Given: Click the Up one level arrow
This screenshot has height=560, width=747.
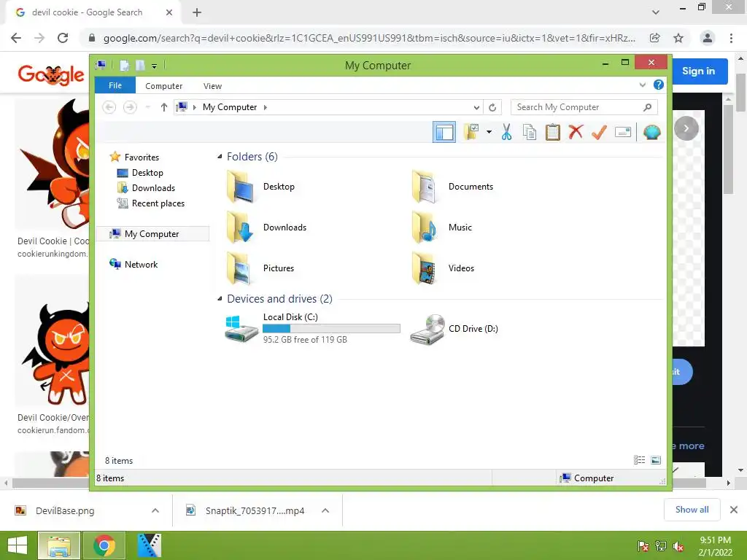Looking at the screenshot, I should tap(164, 107).
